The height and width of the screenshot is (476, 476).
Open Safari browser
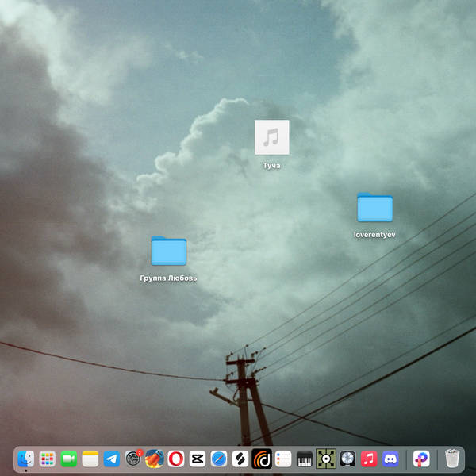[219, 459]
